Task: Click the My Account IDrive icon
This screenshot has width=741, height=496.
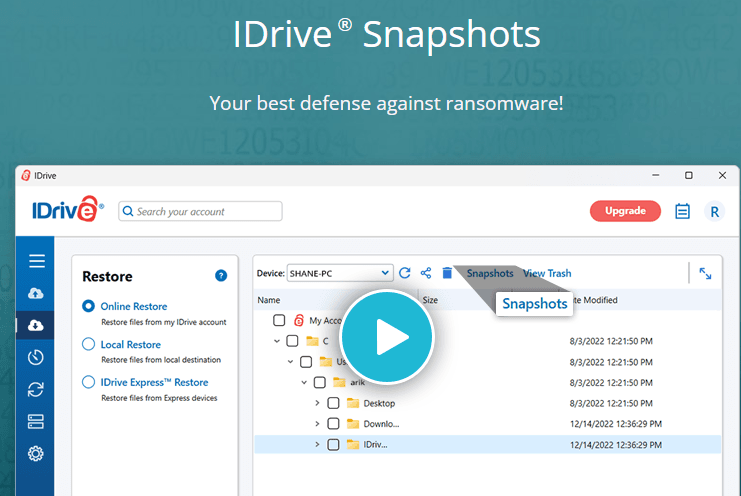Action: click(x=299, y=320)
